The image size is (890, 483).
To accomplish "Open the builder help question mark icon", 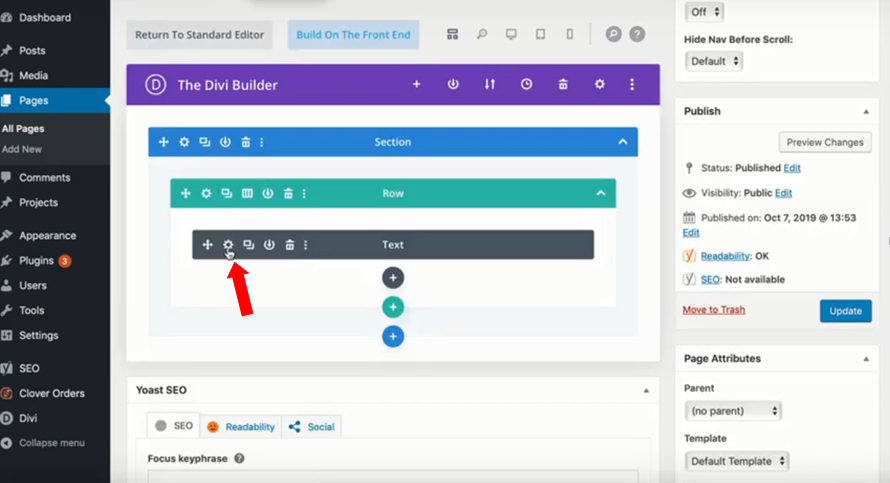I will tap(637, 35).
